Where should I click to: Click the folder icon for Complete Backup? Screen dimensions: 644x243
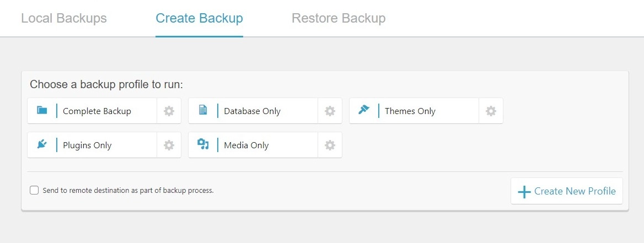pyautogui.click(x=42, y=110)
